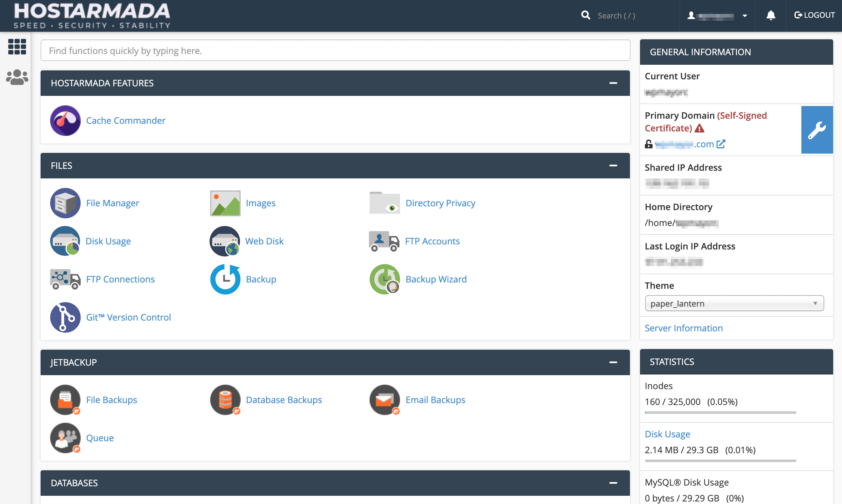Image resolution: width=842 pixels, height=504 pixels.
Task: Click the blue wrench button for primary domain
Action: tap(817, 130)
